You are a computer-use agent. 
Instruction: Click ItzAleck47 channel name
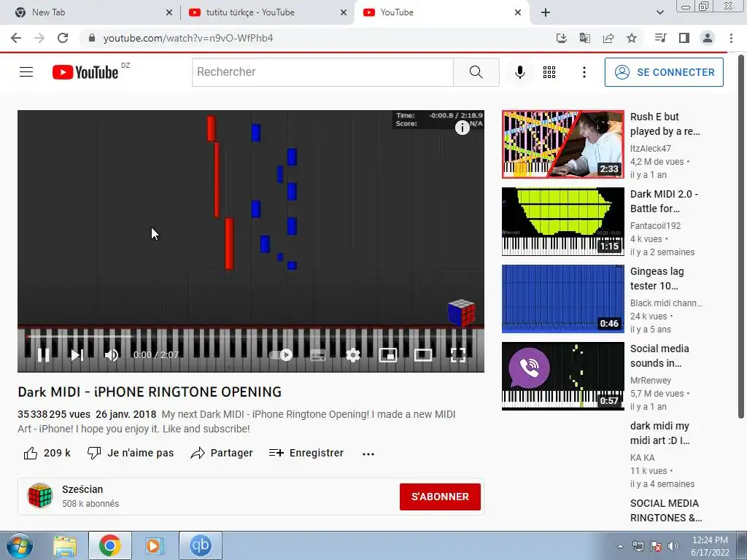coord(650,149)
